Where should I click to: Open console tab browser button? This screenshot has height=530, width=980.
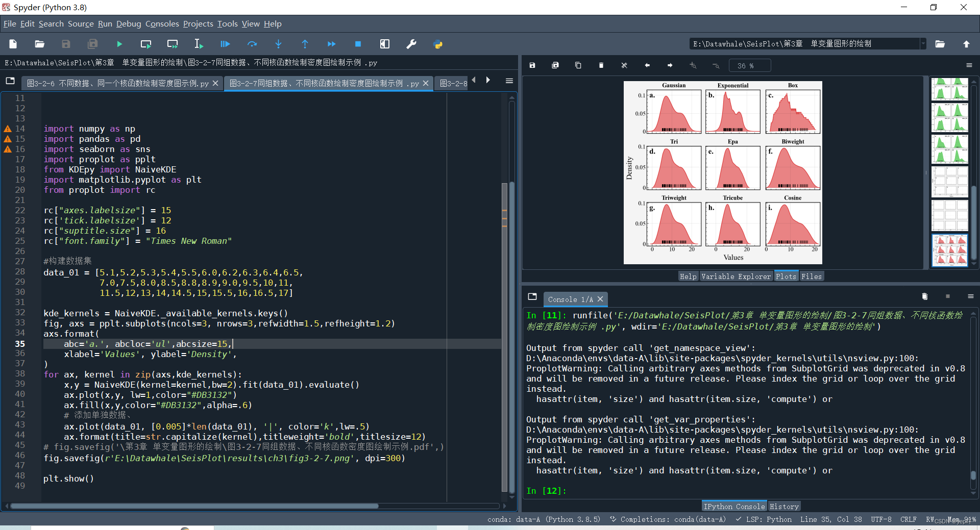[532, 296]
